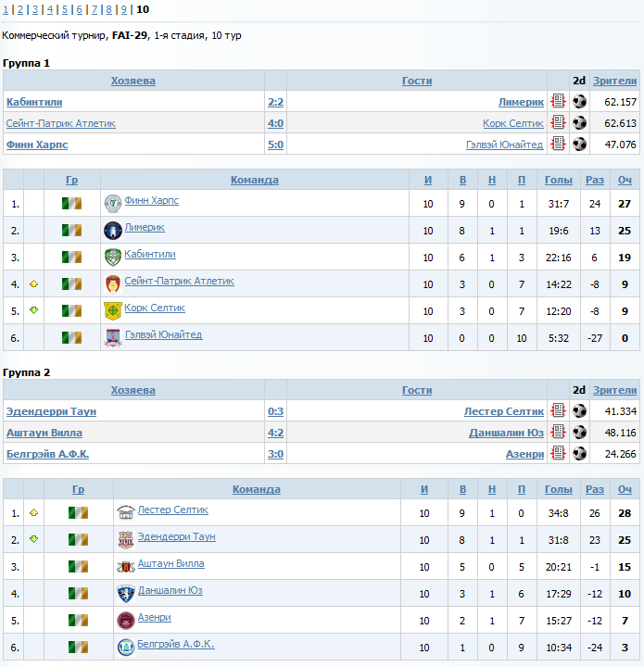Open the 2:2 score link
644x667 pixels.
275,102
